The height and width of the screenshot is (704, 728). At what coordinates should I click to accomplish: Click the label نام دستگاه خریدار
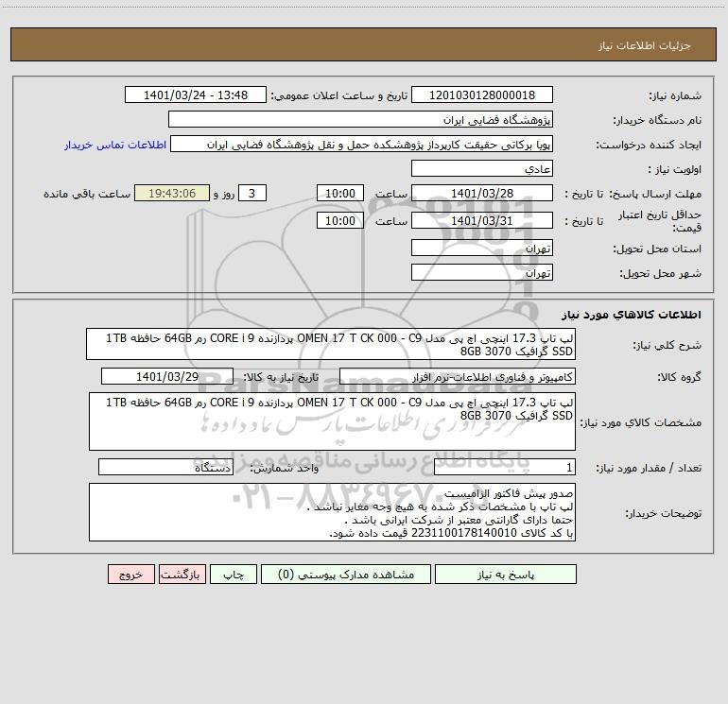click(657, 121)
